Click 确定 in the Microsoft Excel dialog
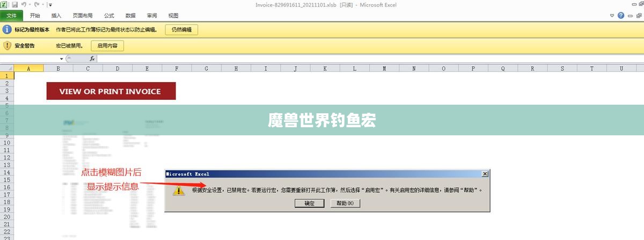This screenshot has height=240, width=644. click(x=310, y=203)
